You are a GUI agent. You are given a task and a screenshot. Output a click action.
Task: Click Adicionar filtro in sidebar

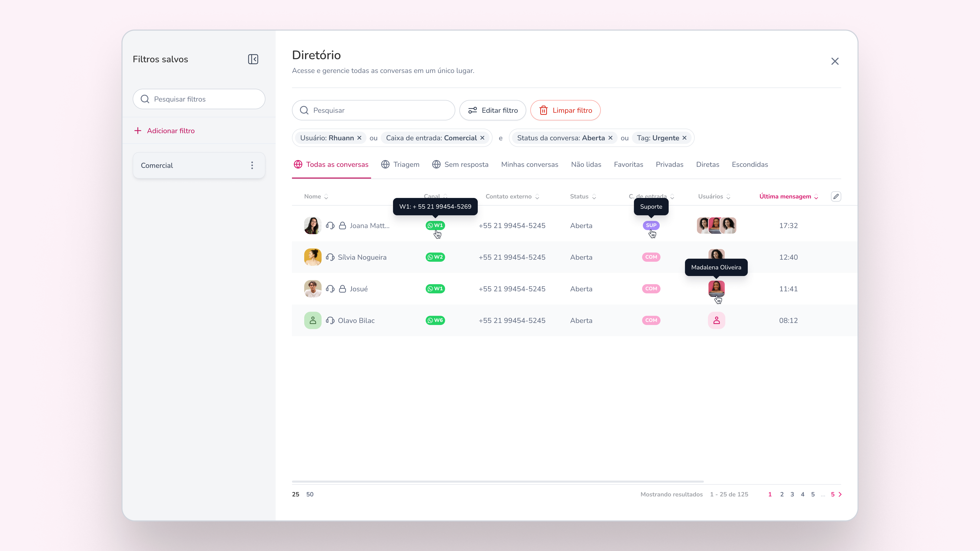pos(164,131)
